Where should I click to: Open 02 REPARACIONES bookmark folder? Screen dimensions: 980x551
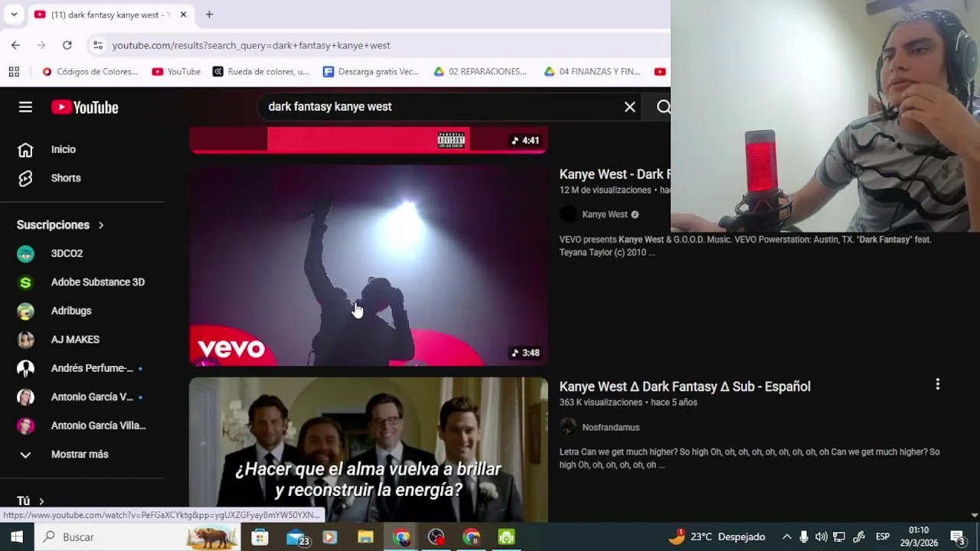(x=480, y=71)
